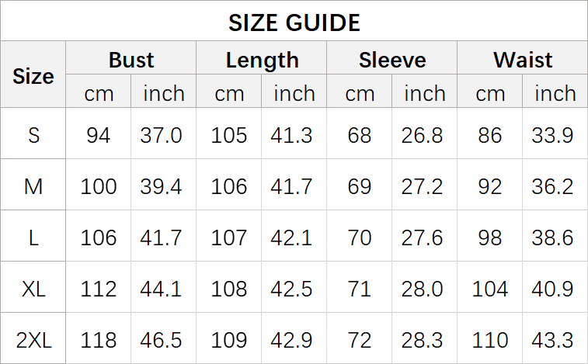Select the S size row label

(33, 135)
